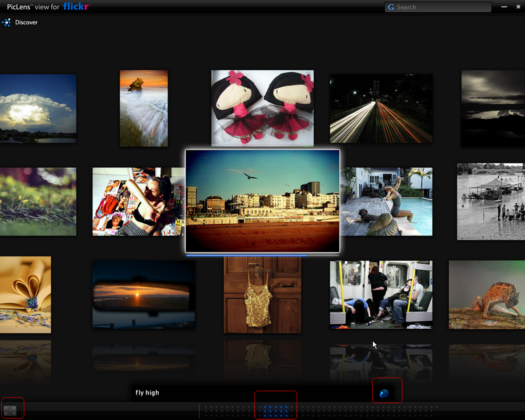Click the Discover icon at top left

7,22
